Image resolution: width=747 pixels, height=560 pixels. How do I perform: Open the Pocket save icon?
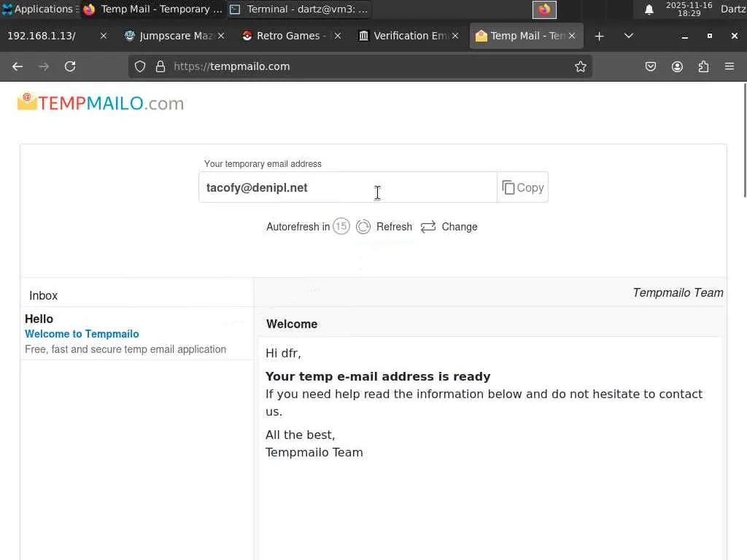(x=650, y=66)
